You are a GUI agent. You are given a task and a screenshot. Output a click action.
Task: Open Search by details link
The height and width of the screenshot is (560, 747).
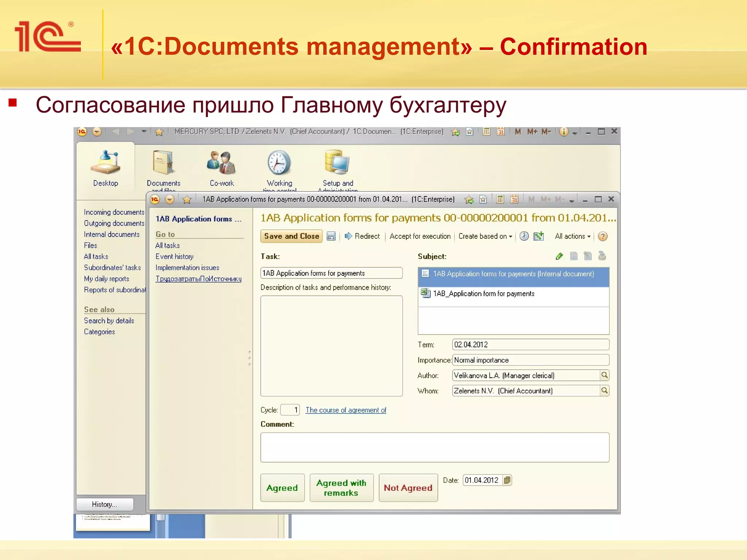point(109,321)
